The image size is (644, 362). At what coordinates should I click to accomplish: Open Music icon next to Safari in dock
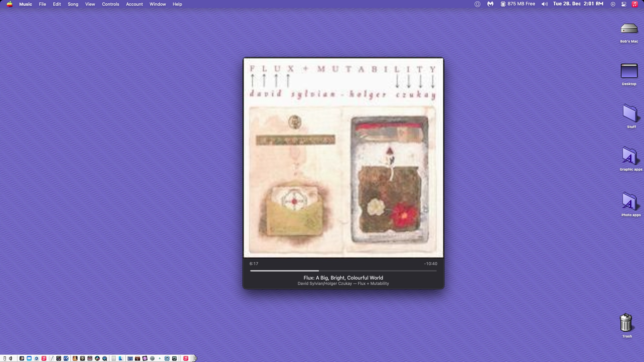(x=44, y=358)
